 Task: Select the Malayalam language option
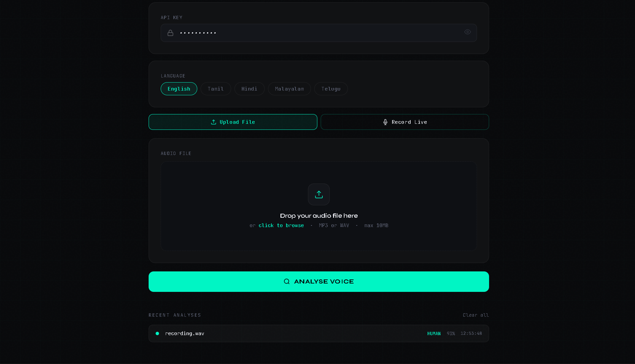click(289, 89)
